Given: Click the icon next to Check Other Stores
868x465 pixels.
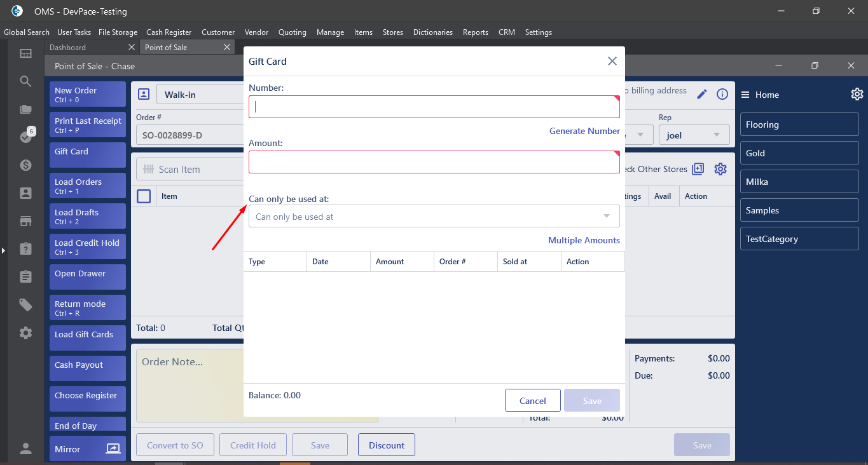Looking at the screenshot, I should point(698,169).
